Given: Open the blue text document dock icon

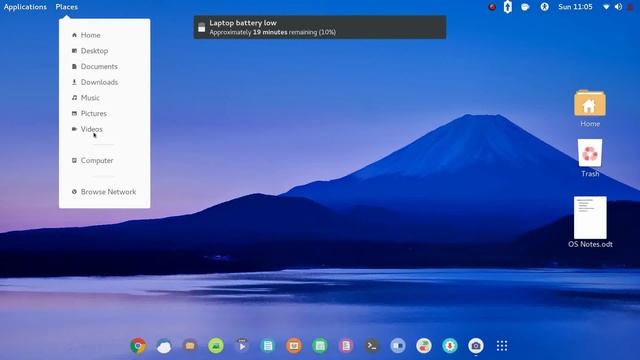Looking at the screenshot, I should pyautogui.click(x=268, y=346).
